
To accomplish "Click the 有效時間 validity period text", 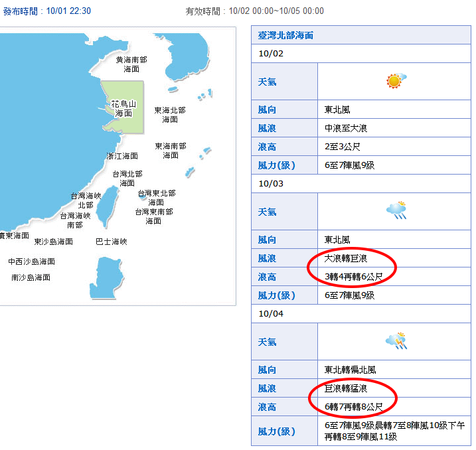I will pyautogui.click(x=255, y=11).
